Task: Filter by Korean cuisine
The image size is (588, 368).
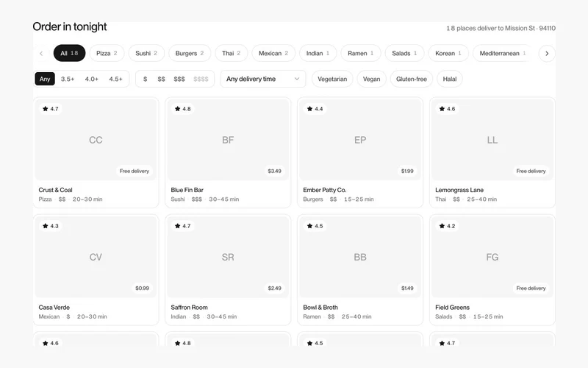Action: click(x=448, y=53)
